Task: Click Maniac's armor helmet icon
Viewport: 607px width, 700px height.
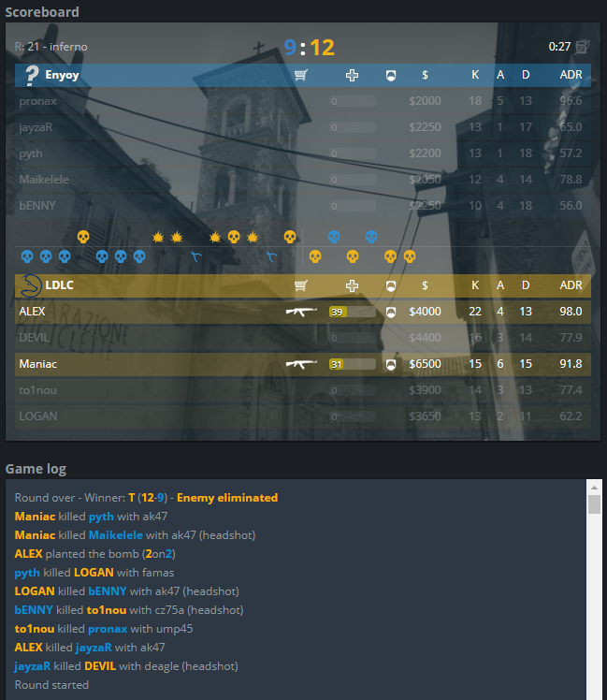Action: coord(391,365)
